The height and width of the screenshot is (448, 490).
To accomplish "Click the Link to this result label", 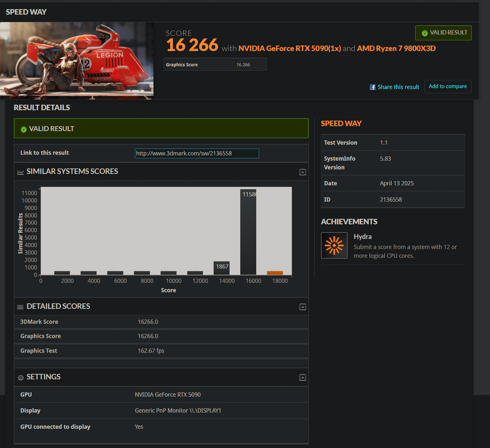I will coord(44,153).
